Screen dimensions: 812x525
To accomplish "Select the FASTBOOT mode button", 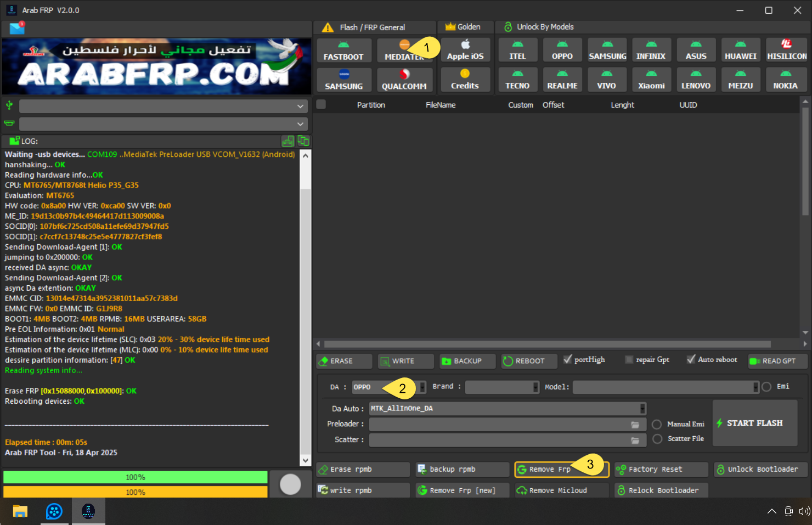I will (343, 50).
